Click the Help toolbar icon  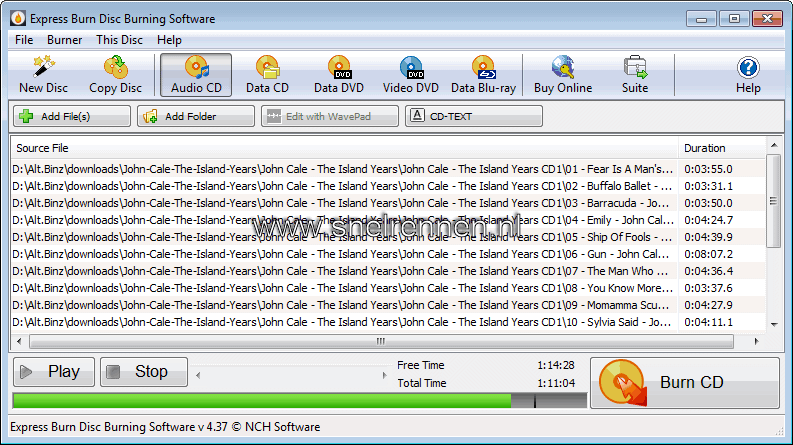pyautogui.click(x=748, y=75)
